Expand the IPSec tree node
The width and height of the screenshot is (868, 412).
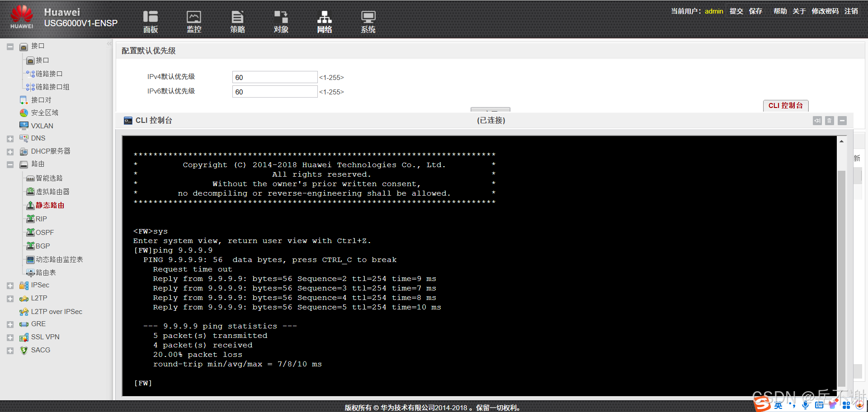click(10, 286)
